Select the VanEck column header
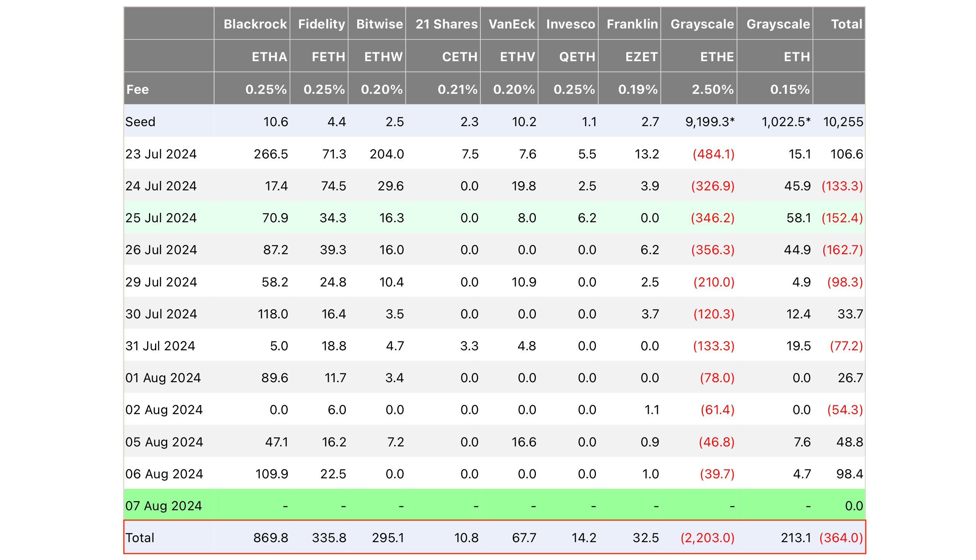This screenshot has width=976, height=560. click(x=511, y=24)
